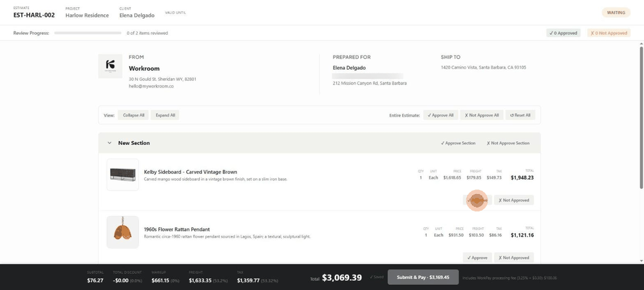Click Not Approve Section for New Section

508,143
